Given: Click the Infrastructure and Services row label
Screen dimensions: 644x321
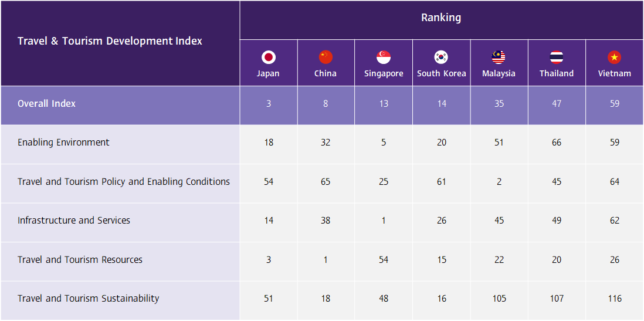Looking at the screenshot, I should (74, 221).
